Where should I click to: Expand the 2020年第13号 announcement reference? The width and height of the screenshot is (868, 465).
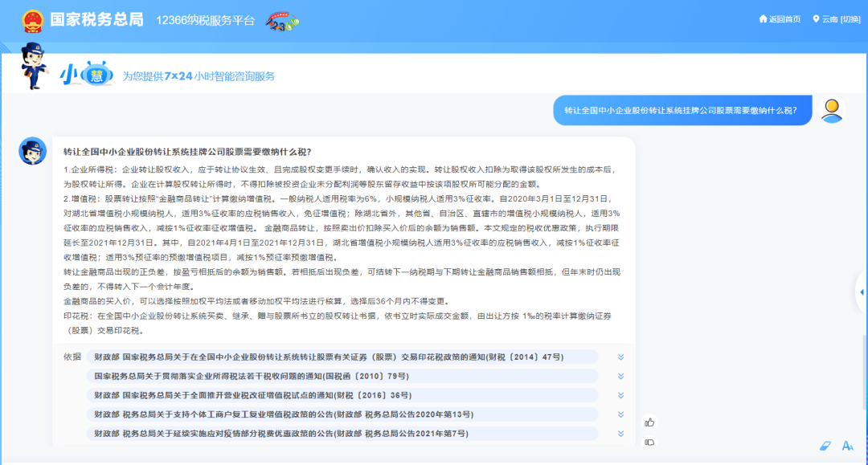click(x=620, y=414)
